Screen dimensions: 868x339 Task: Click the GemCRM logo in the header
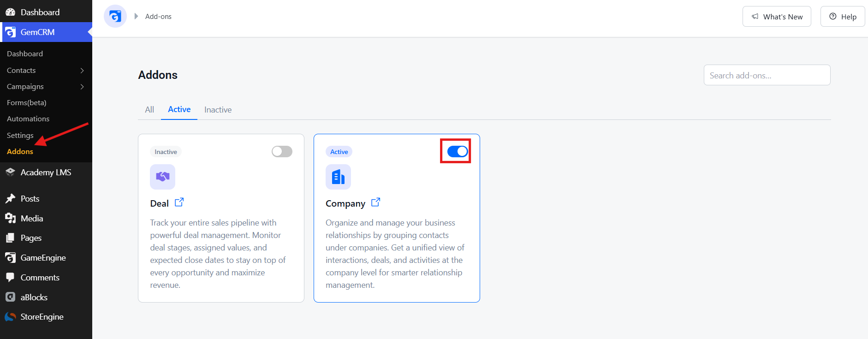pos(115,16)
